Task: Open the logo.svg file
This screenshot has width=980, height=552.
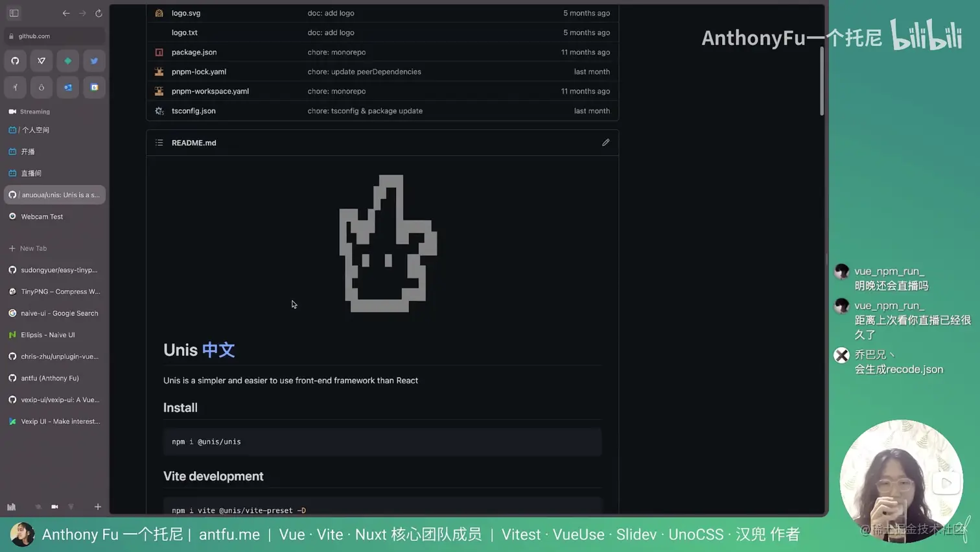Action: coord(186,13)
